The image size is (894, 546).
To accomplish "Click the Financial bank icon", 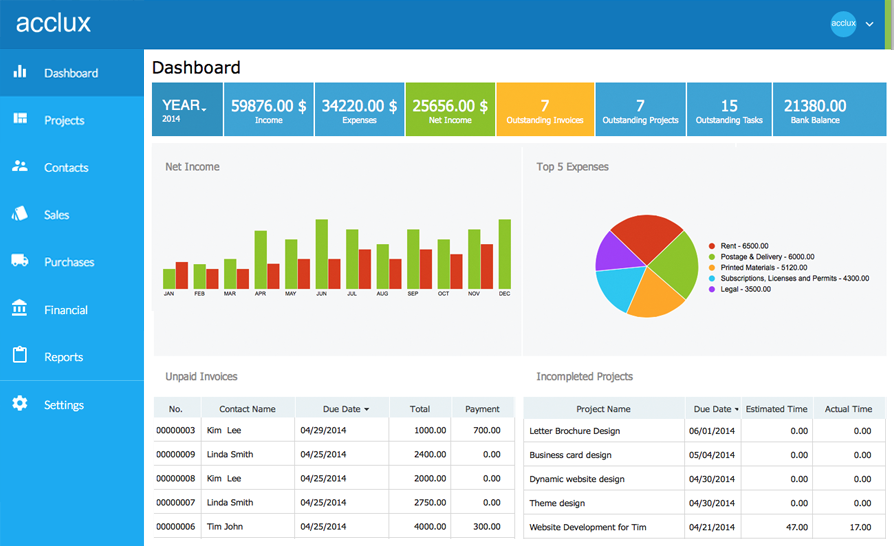I will [x=19, y=309].
